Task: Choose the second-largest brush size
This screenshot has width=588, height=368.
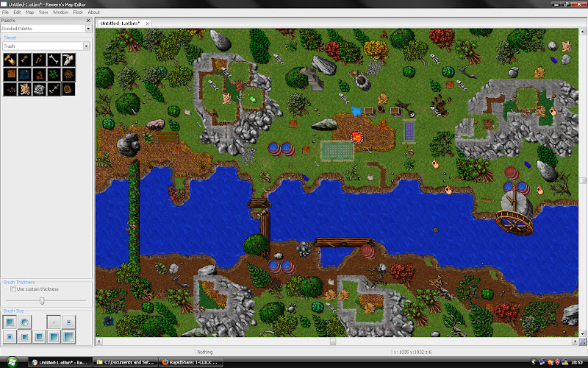Action: 54,337
